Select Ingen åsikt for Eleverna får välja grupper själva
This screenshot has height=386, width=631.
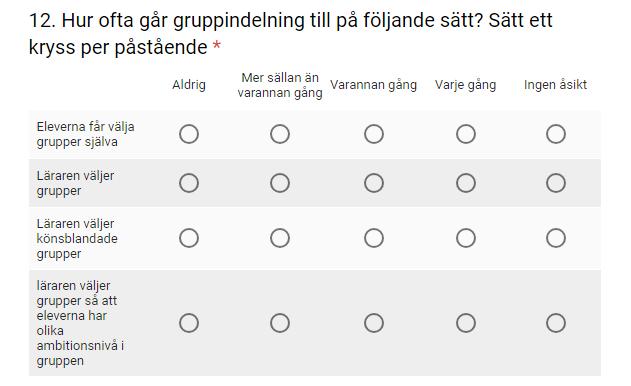556,134
